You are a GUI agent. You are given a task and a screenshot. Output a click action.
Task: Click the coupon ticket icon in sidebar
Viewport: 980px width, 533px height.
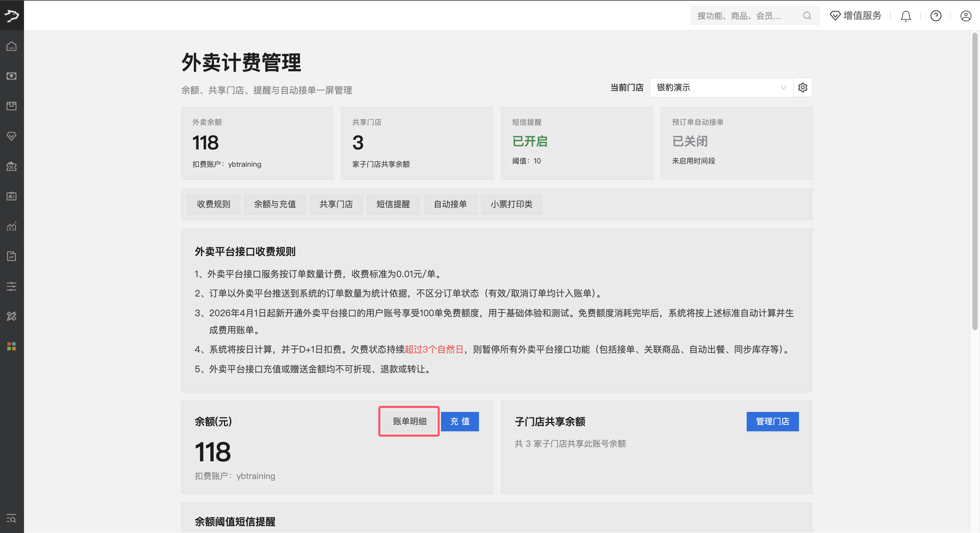pyautogui.click(x=11, y=166)
